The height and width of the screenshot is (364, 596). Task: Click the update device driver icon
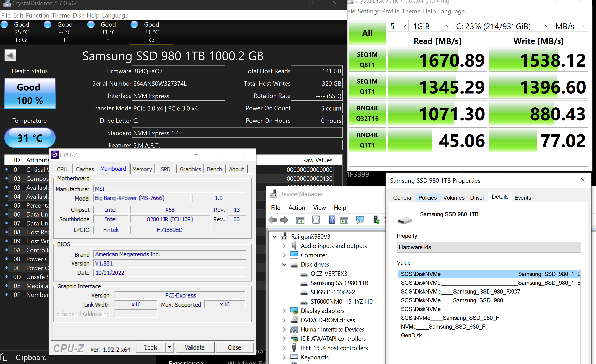point(376,220)
